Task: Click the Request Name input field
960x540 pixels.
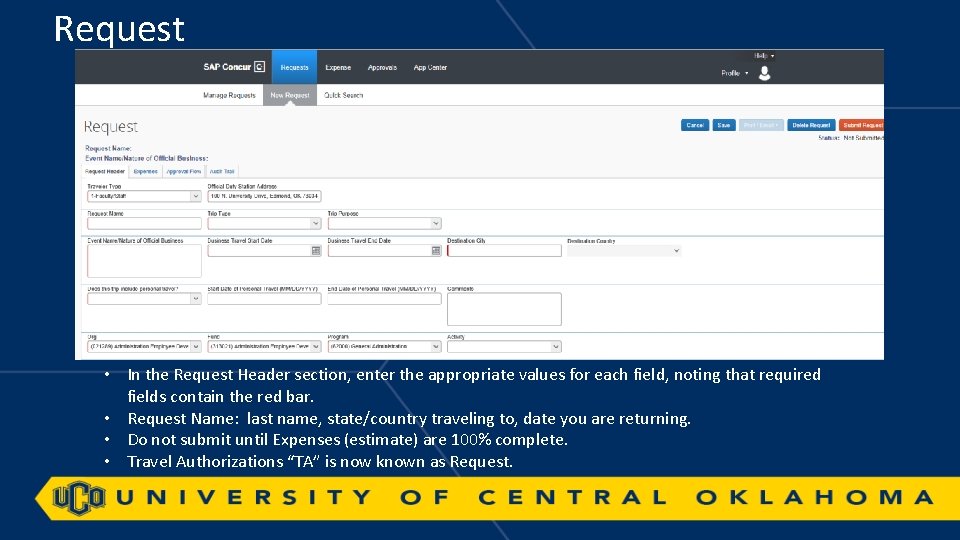Action: [x=144, y=223]
